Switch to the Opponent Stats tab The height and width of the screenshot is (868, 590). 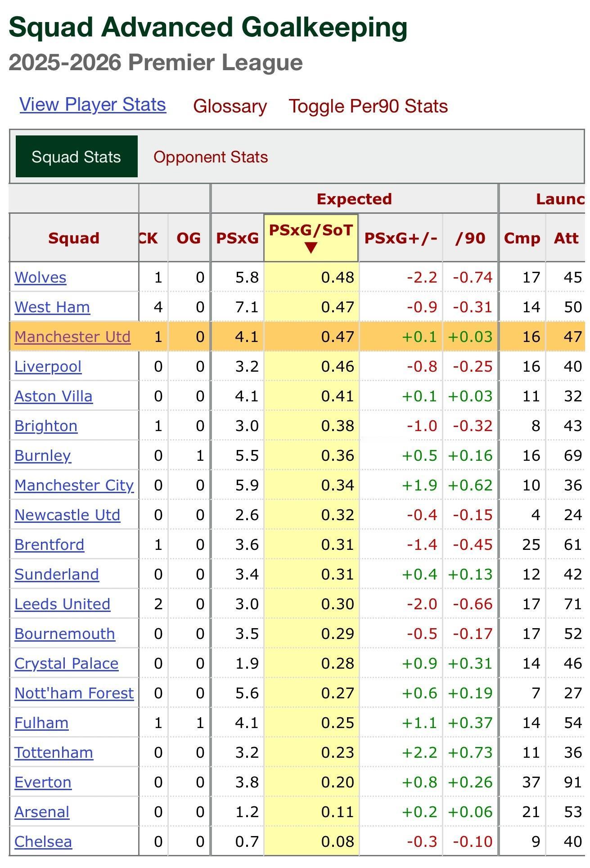point(211,157)
